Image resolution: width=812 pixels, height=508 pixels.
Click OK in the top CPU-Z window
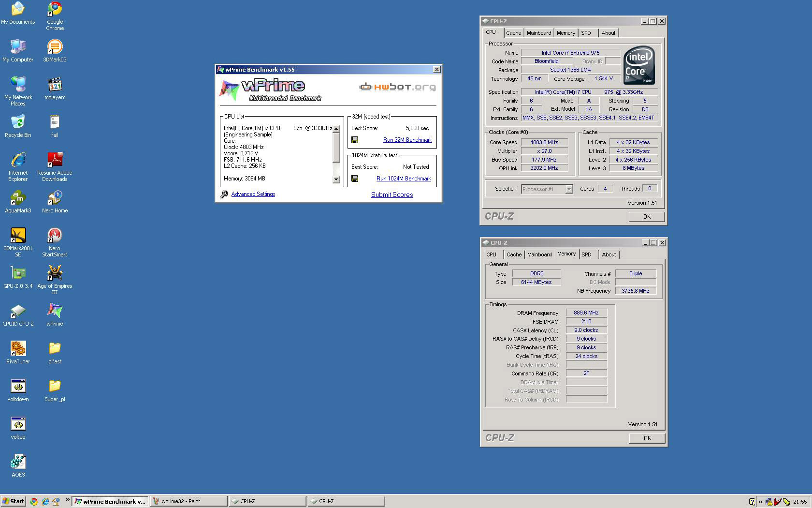pyautogui.click(x=647, y=217)
